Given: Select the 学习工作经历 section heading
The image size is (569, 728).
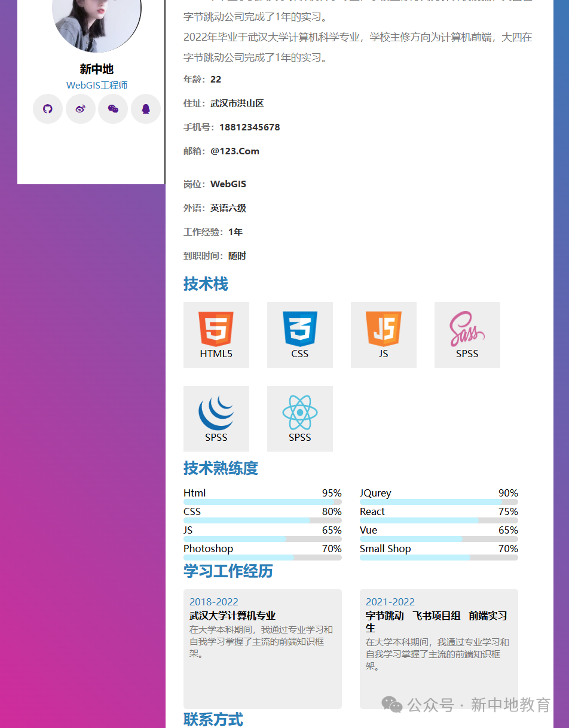Looking at the screenshot, I should click(x=228, y=571).
